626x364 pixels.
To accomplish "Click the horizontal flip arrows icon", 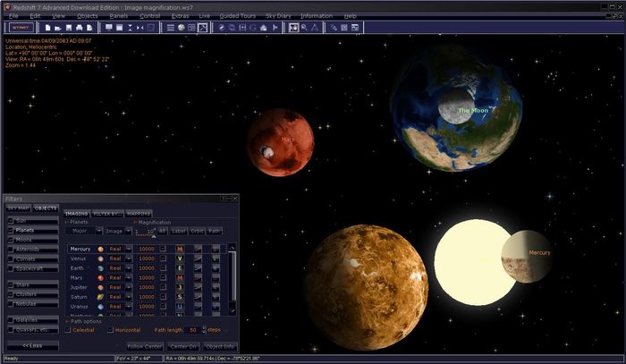I will pyautogui.click(x=140, y=28).
